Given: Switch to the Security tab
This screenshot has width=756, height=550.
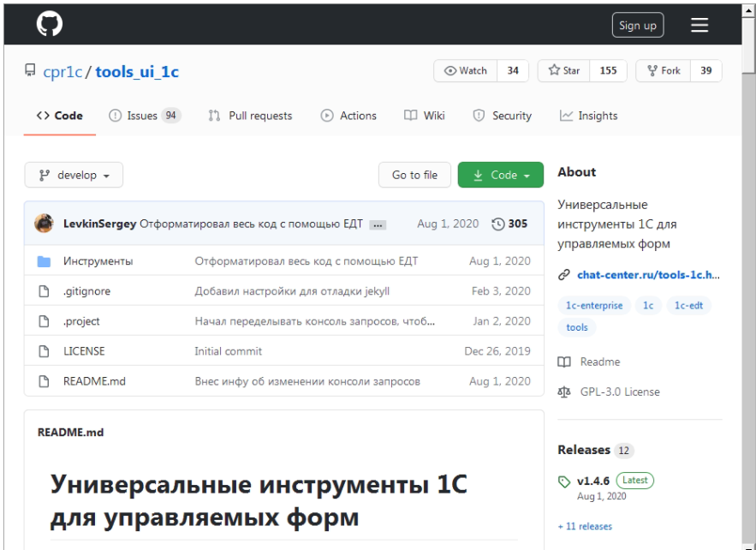Looking at the screenshot, I should coord(503,116).
